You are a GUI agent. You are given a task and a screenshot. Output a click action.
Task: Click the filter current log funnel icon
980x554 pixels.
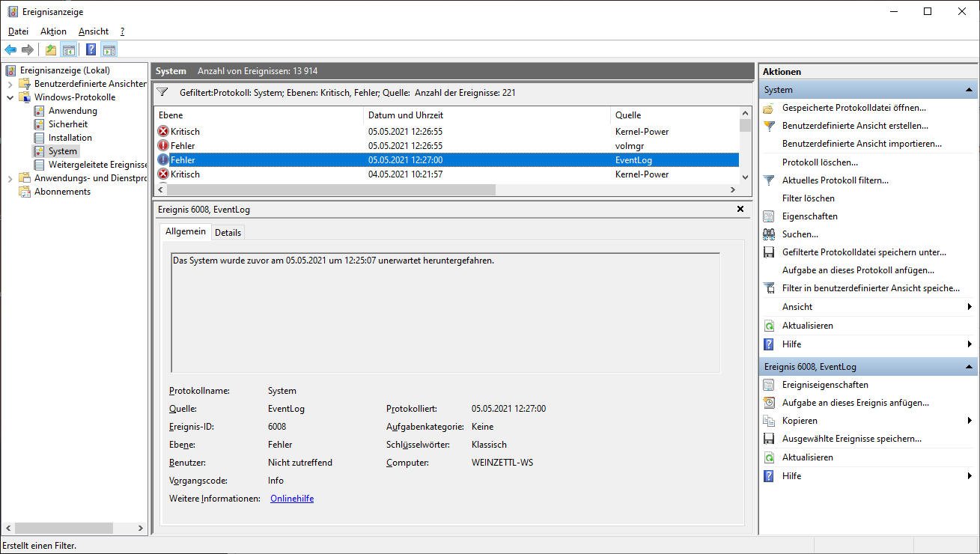coord(768,180)
